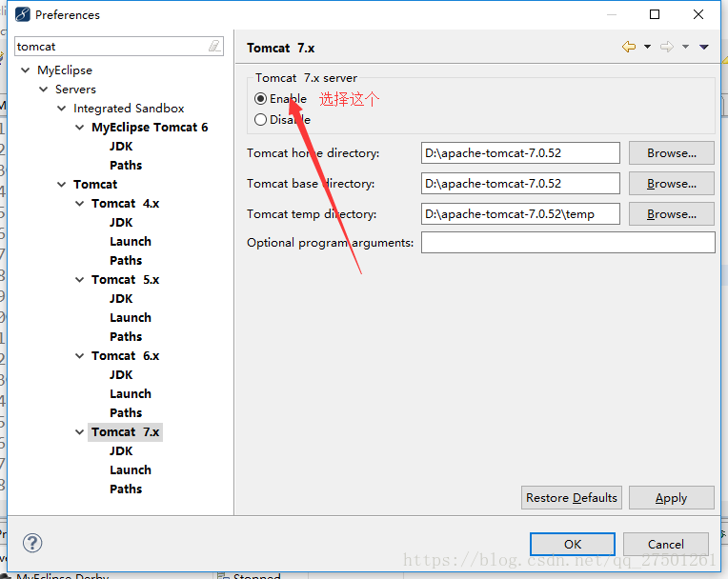The height and width of the screenshot is (579, 728).
Task: Clear the tomcat filter text icon
Action: point(214,46)
